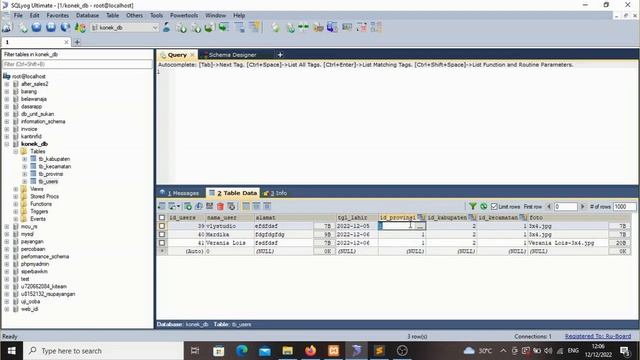This screenshot has width=640, height=360.
Task: Open Firefox from the taskbar
Action: point(311,351)
